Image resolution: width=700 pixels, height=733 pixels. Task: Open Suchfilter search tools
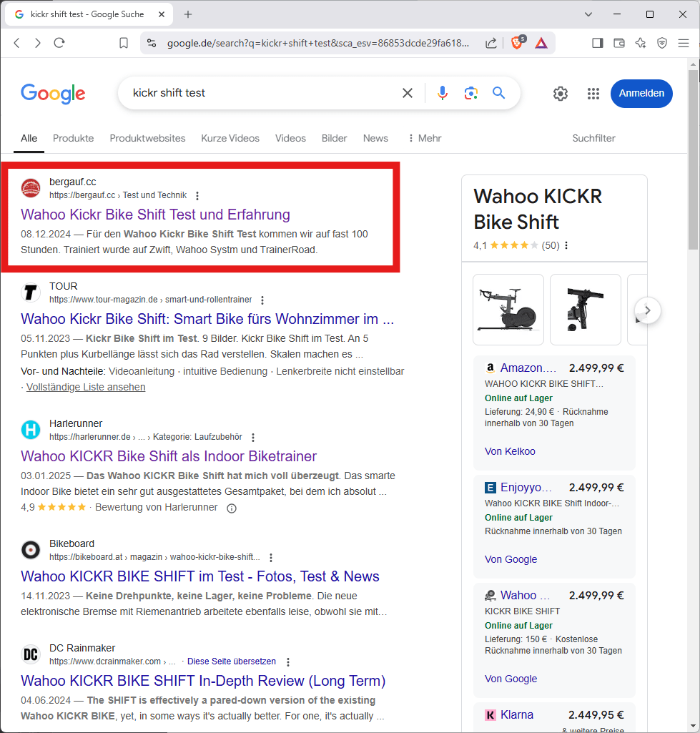[593, 138]
